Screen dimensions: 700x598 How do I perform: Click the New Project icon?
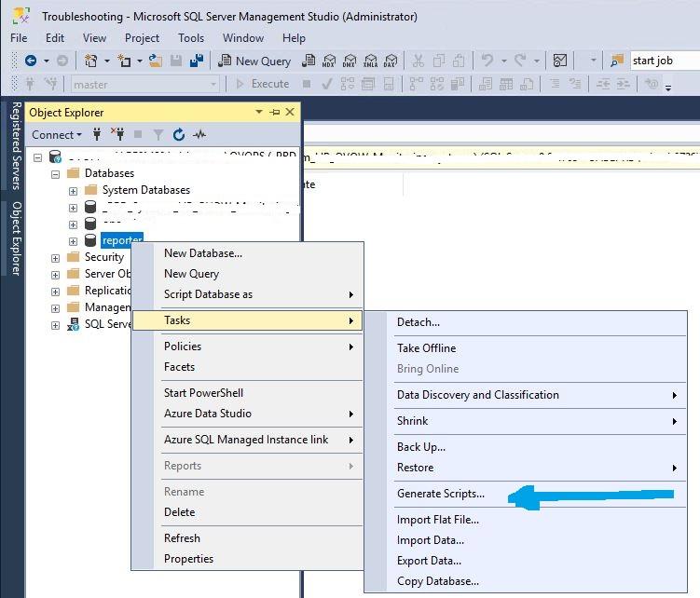pos(91,61)
